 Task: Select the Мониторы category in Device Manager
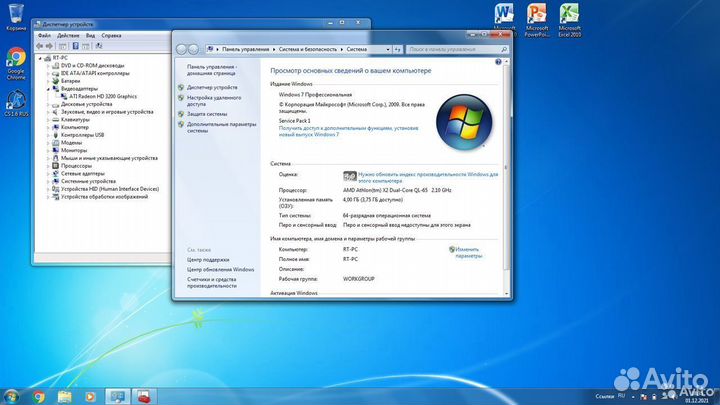click(74, 151)
